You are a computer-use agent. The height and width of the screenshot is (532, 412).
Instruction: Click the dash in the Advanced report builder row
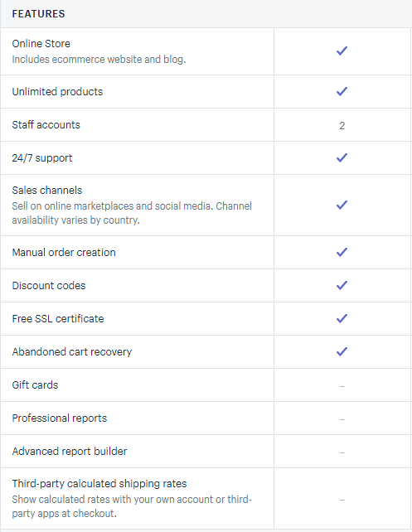point(342,452)
